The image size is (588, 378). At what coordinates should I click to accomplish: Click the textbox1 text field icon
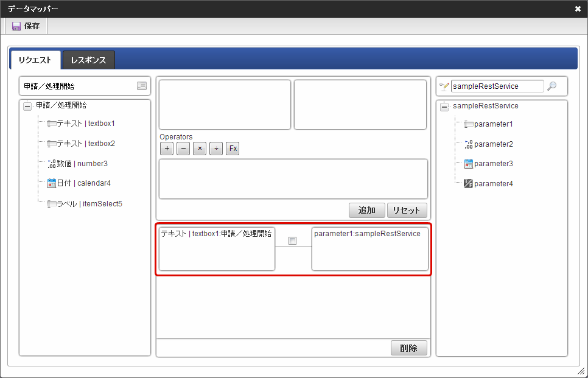tap(52, 124)
